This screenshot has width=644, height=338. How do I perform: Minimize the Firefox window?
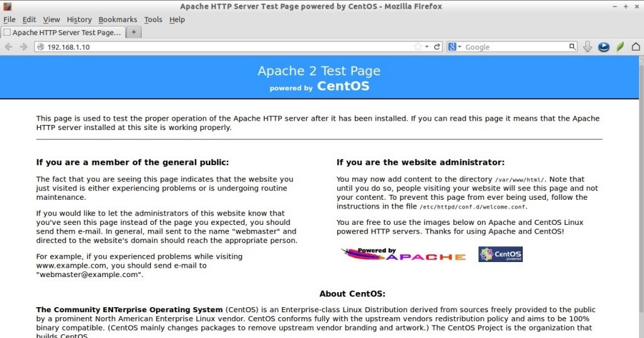coord(615,6)
